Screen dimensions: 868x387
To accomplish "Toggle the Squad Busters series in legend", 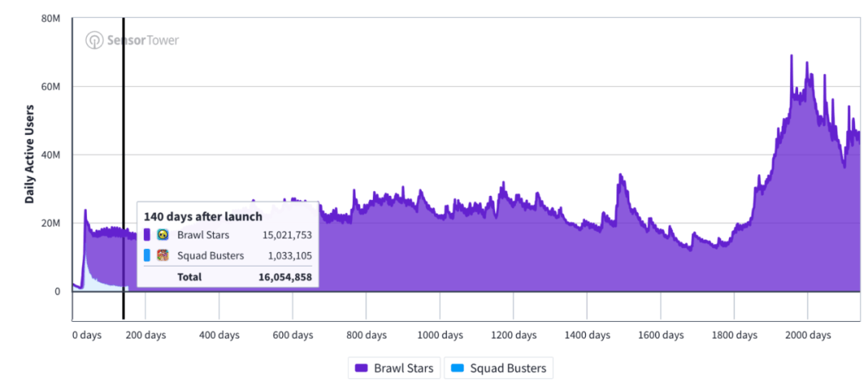I will click(x=498, y=368).
